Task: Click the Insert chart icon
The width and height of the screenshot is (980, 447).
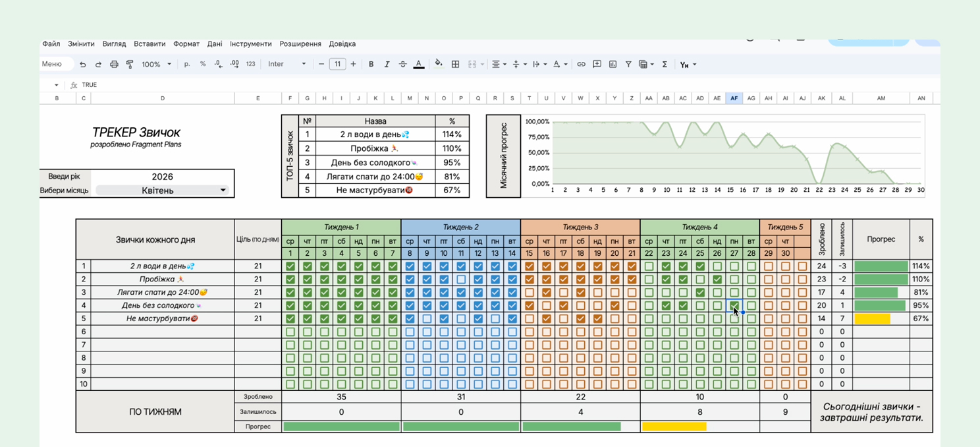Action: (612, 65)
